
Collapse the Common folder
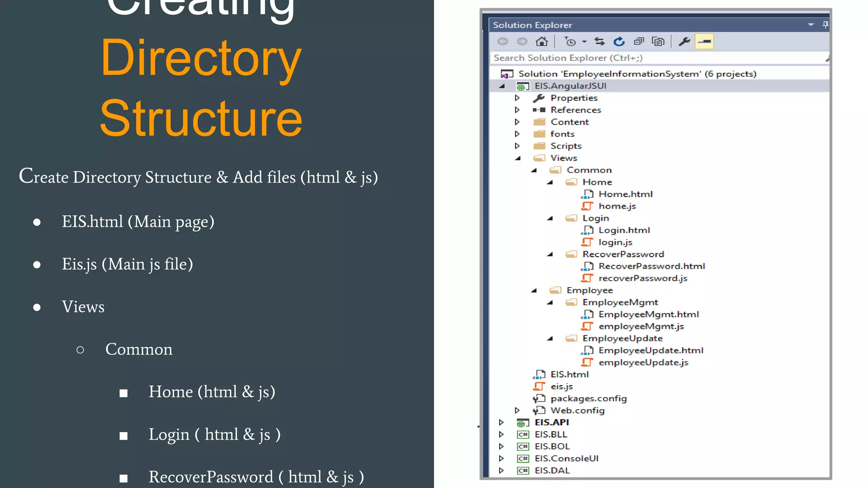(x=534, y=170)
